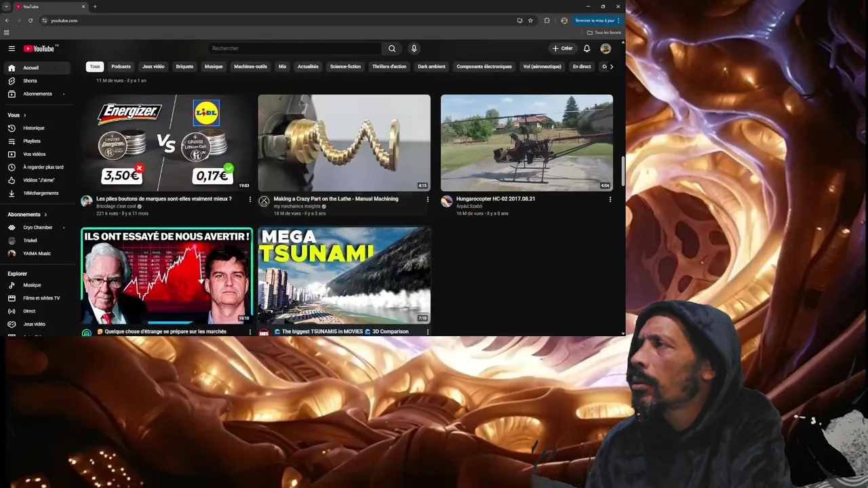868x488 pixels.
Task: Open YAIMA Music channel subscription
Action: (x=38, y=253)
